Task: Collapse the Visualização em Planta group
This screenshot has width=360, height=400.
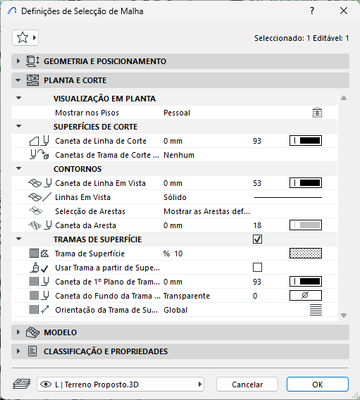Action: 19,98
